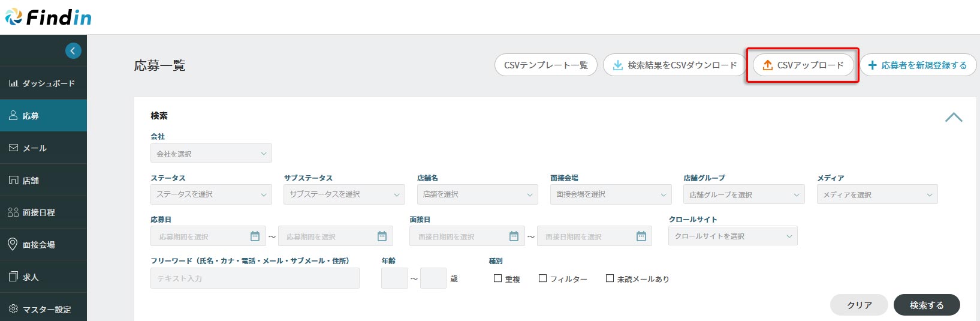
Task: Collapse the 検索 panel with the chevron
Action: pyautogui.click(x=953, y=118)
